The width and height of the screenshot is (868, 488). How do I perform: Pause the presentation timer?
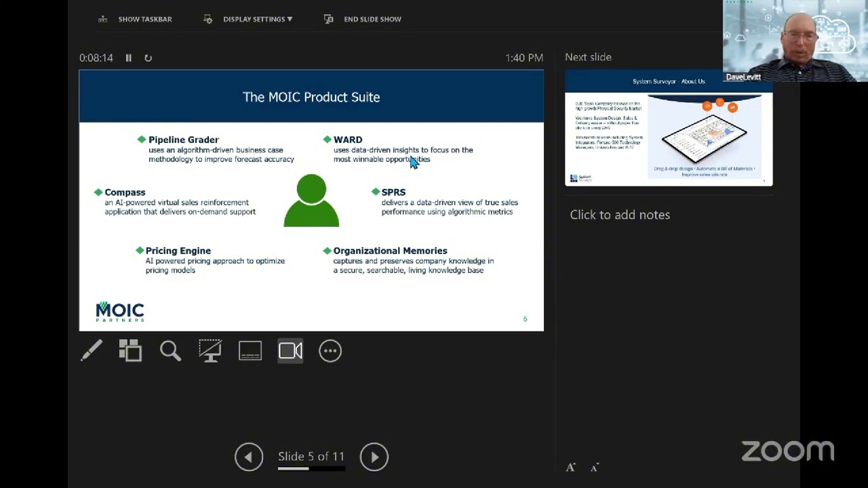(x=128, y=58)
